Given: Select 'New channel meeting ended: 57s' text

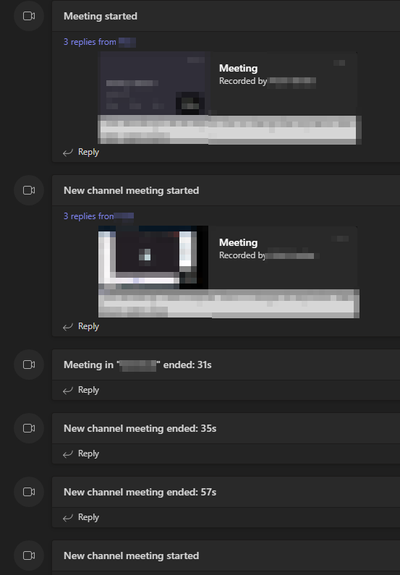Looking at the screenshot, I should click(x=140, y=492).
